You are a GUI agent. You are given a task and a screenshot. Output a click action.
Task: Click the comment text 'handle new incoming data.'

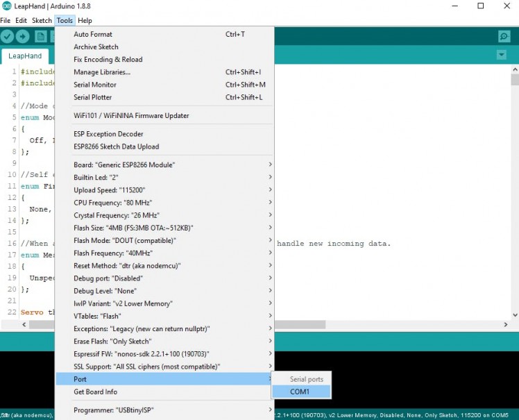click(x=334, y=244)
